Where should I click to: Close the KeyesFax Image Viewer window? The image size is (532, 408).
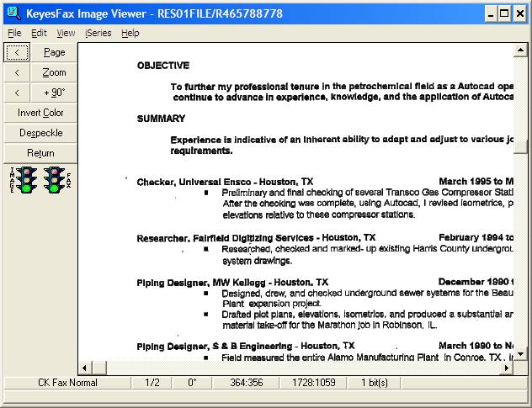point(519,14)
